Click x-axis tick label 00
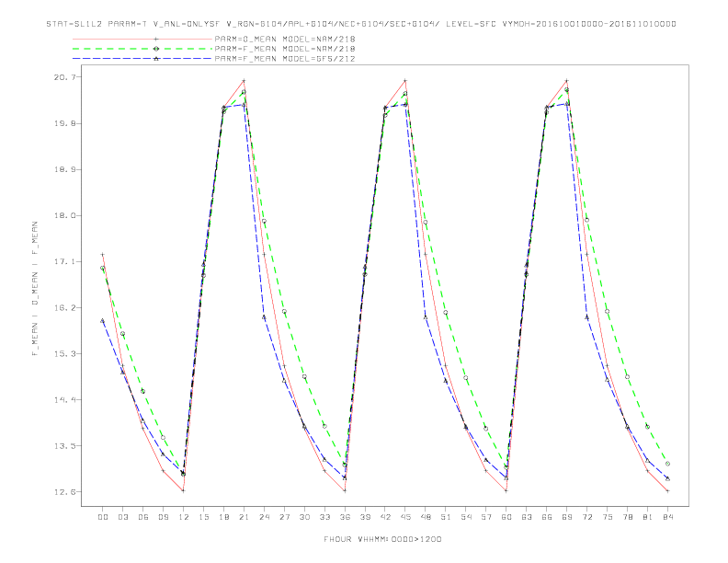728x563 pixels. (103, 517)
